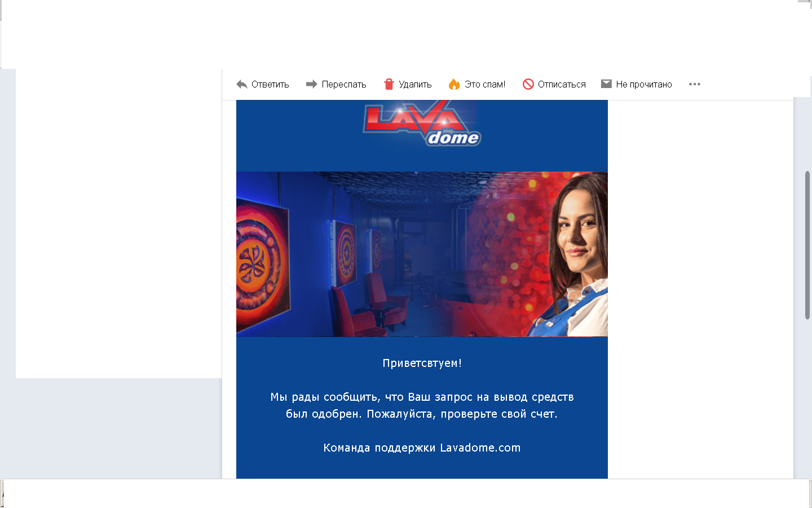Click the forward arrow icon
This screenshot has width=812, height=508.
[311, 84]
